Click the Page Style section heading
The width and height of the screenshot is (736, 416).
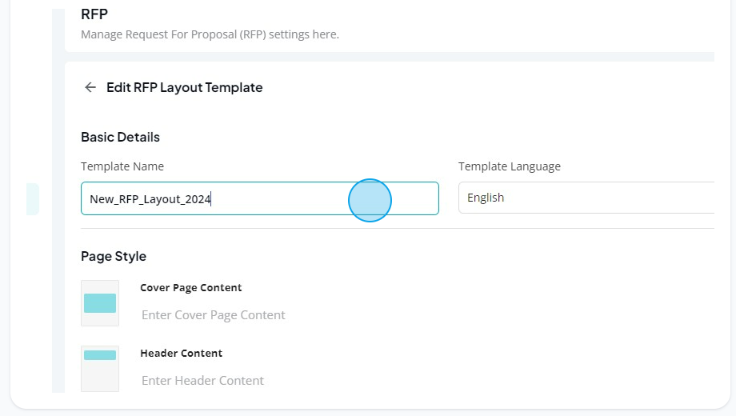coord(114,256)
